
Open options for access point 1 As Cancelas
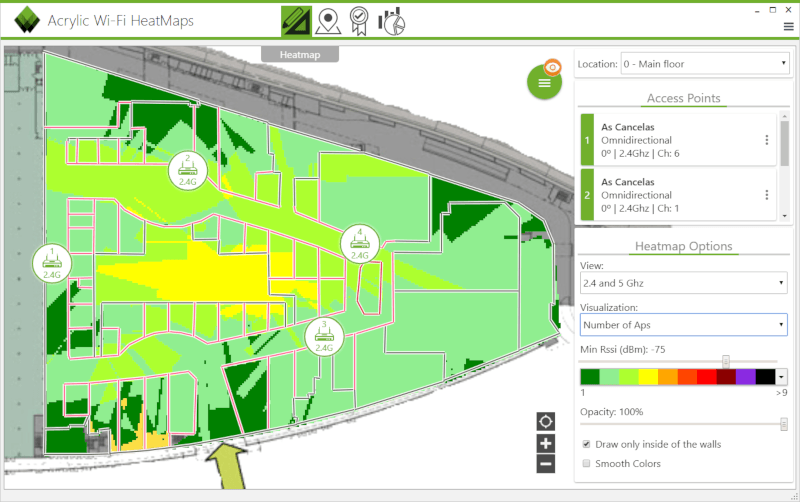766,140
